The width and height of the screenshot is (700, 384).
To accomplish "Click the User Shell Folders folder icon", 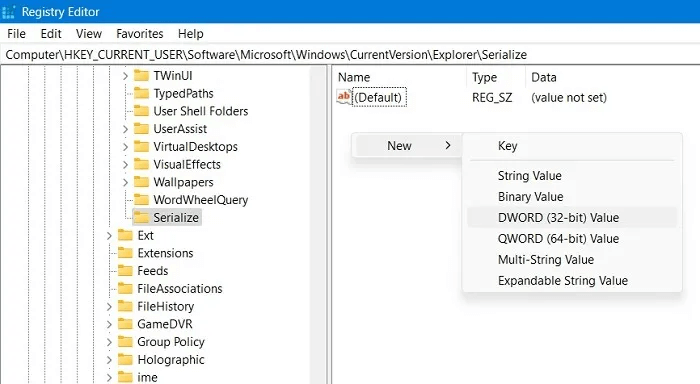I will [x=141, y=111].
